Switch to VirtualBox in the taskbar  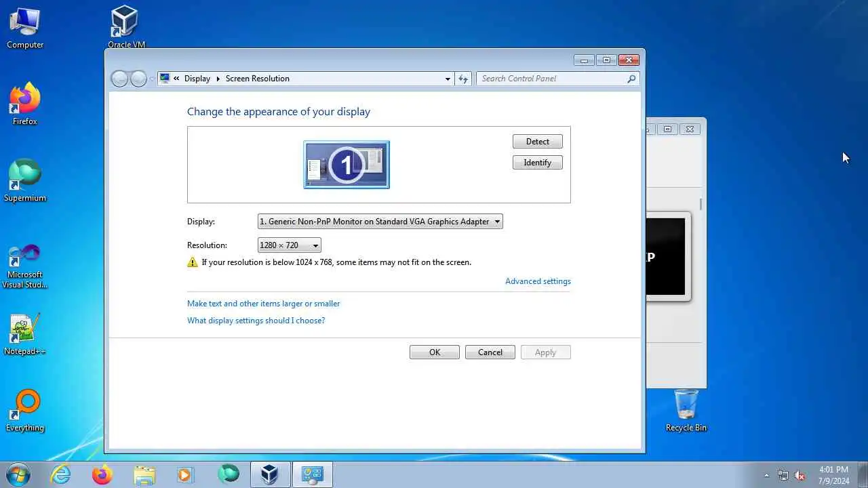point(271,474)
